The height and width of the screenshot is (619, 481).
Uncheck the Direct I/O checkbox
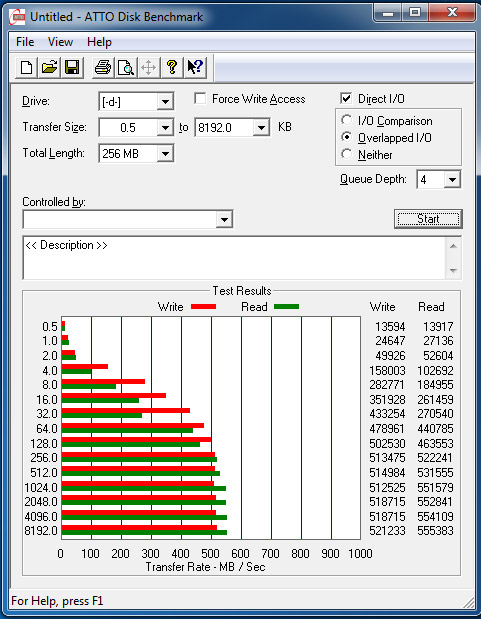click(x=346, y=98)
